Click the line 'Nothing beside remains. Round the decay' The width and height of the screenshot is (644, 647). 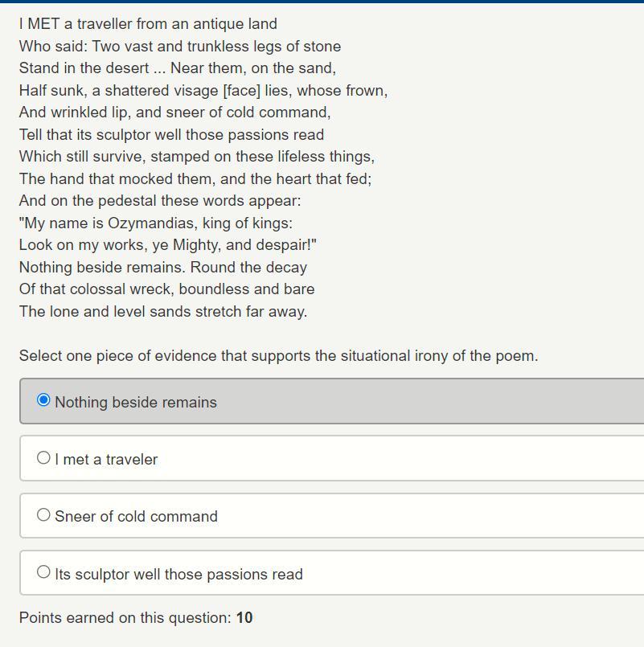pos(163,268)
